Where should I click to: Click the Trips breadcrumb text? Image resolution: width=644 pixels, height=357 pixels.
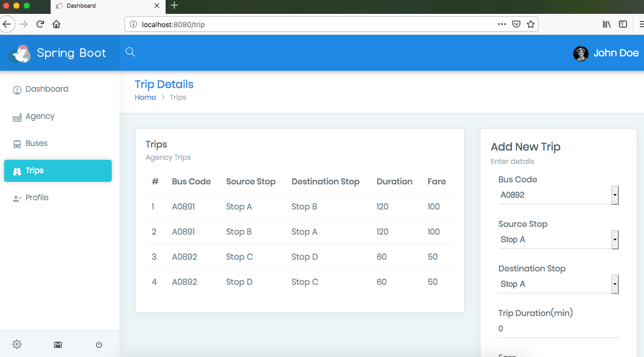(178, 97)
